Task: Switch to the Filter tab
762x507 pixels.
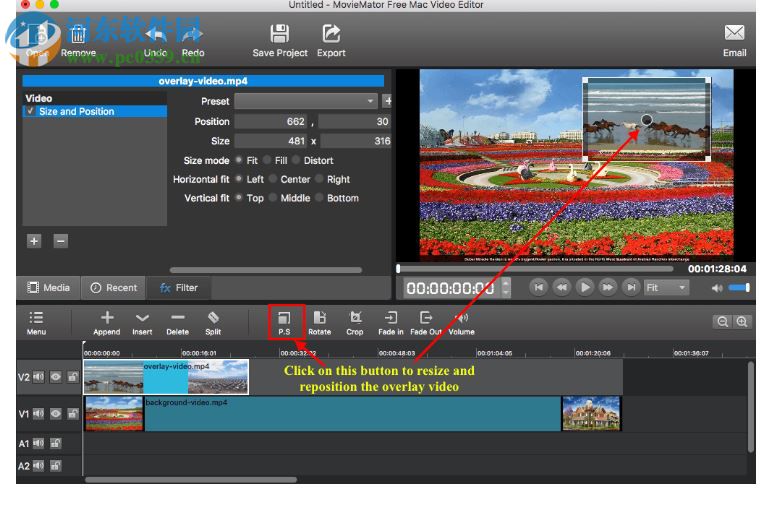Action: (179, 288)
